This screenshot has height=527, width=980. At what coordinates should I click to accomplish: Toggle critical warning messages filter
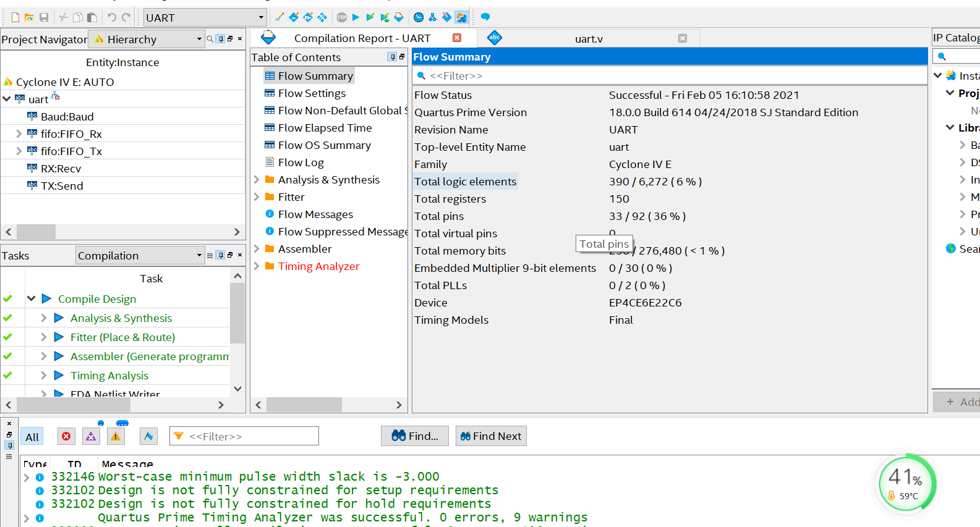91,436
